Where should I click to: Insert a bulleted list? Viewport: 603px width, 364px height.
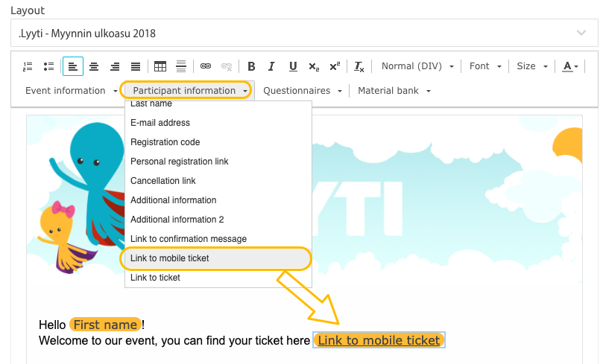48,66
